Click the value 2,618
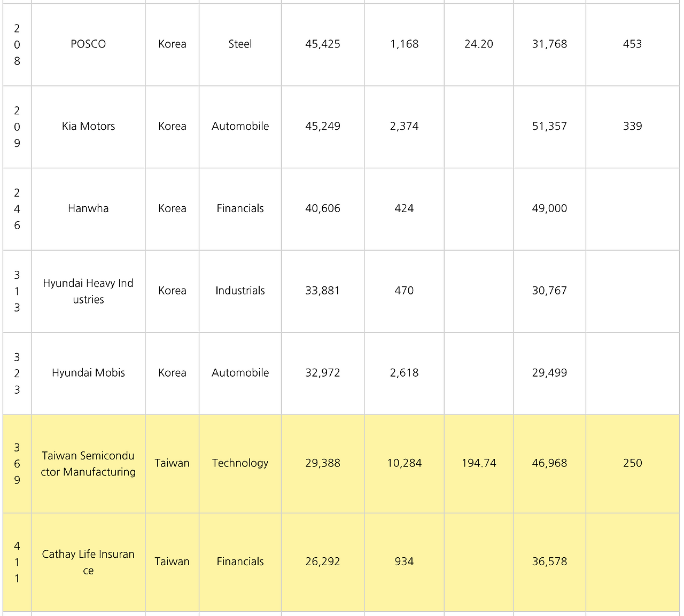684x616 pixels. [x=404, y=373]
